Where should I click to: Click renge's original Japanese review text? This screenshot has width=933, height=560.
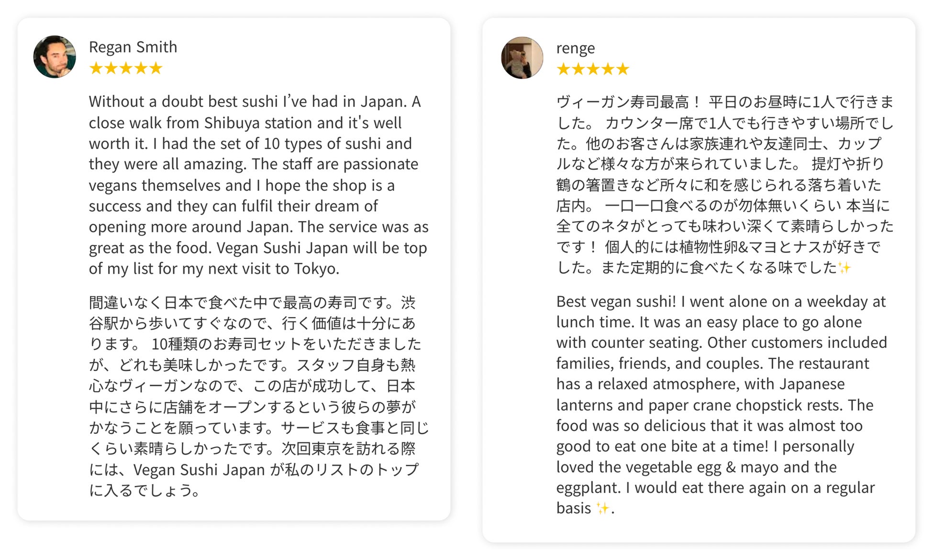724,185
